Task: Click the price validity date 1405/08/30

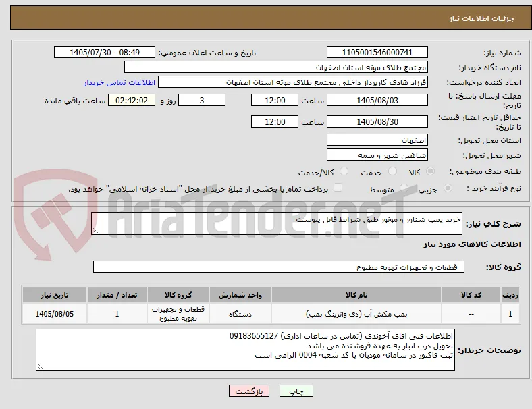Action: tap(377, 121)
